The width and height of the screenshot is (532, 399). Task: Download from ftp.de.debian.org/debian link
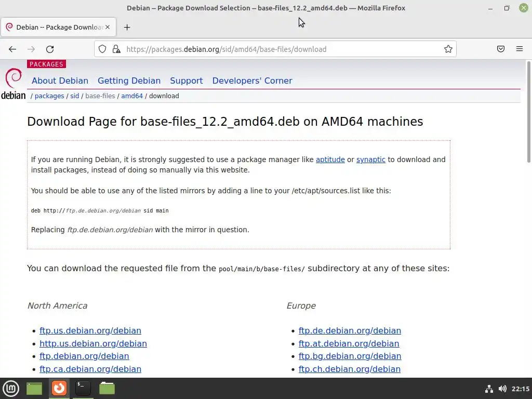pos(350,330)
